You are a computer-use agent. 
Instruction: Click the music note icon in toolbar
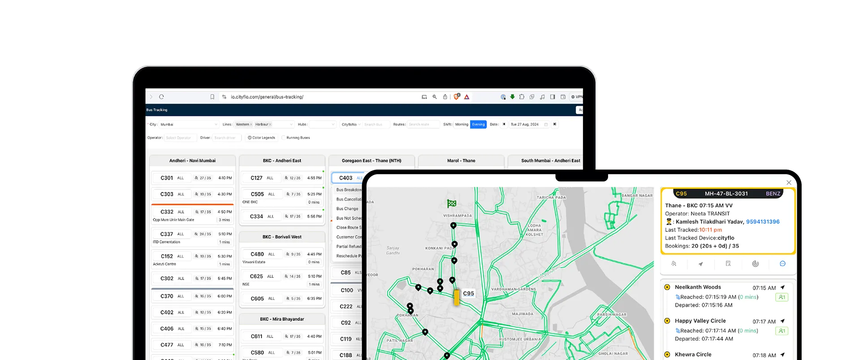(542, 97)
